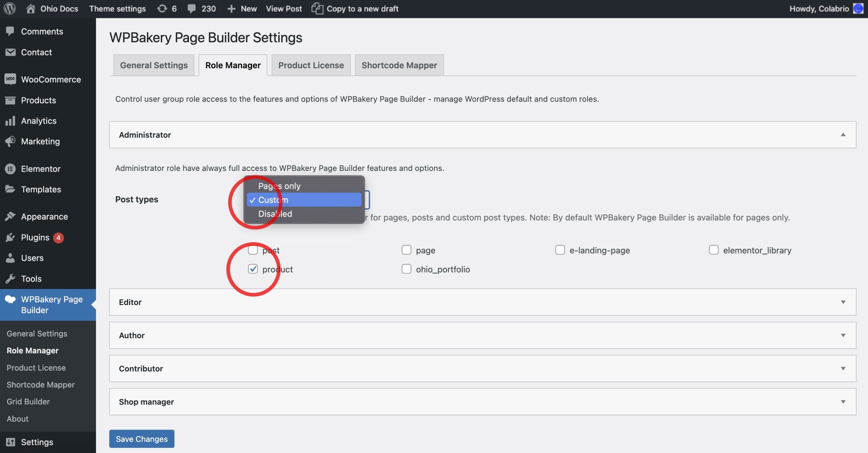
Task: Collapse the Administrator section arrow
Action: point(843,135)
